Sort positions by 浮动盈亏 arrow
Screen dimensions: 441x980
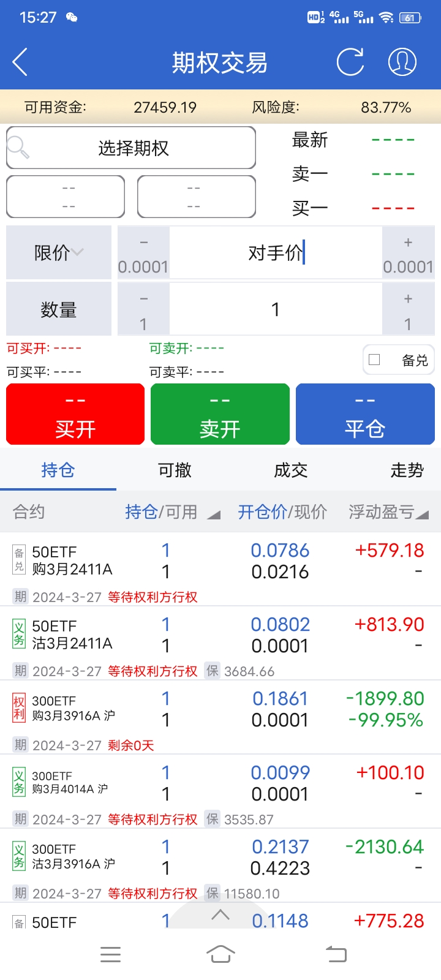[422, 514]
